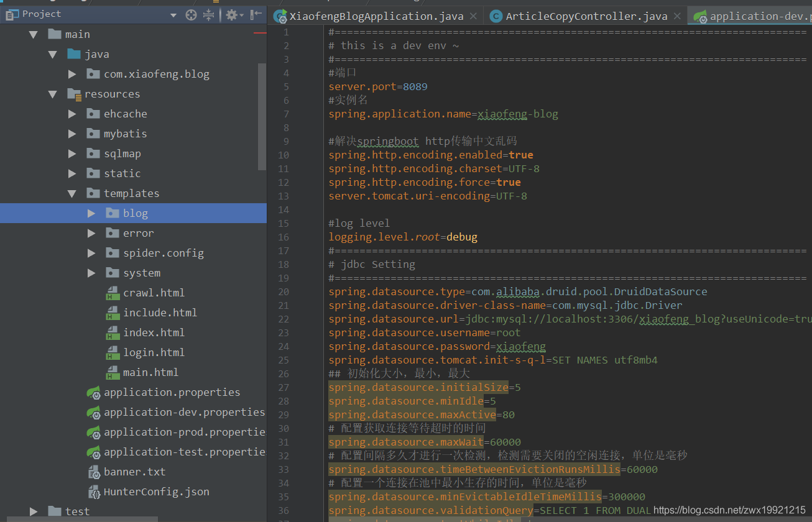Click the banner.txt file icon
This screenshot has height=522, width=812.
[94, 472]
